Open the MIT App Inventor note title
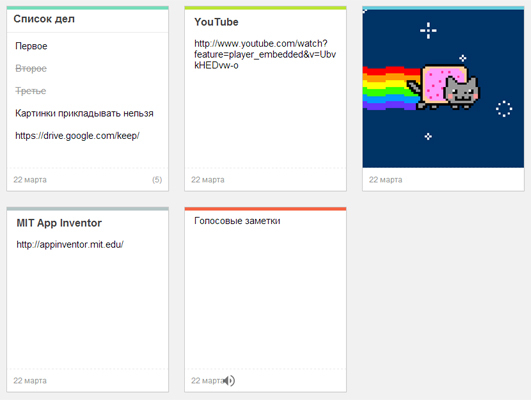531x400 pixels. pos(59,223)
